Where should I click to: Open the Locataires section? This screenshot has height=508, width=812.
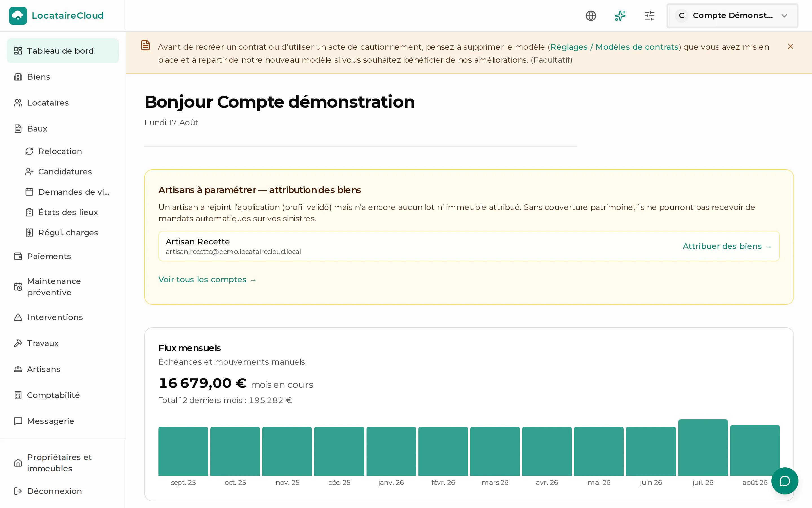click(63, 103)
